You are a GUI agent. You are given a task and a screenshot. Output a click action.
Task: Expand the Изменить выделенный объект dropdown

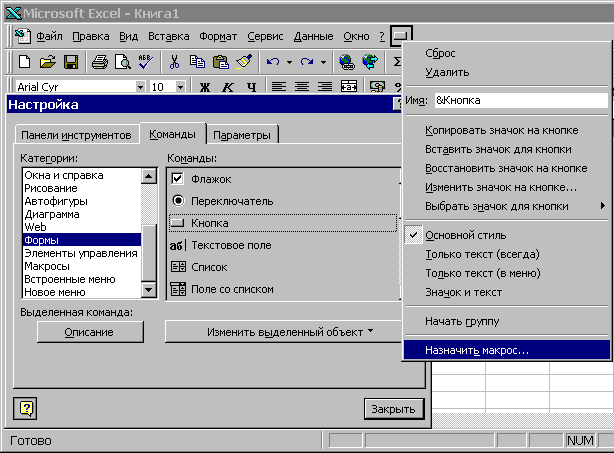point(289,331)
